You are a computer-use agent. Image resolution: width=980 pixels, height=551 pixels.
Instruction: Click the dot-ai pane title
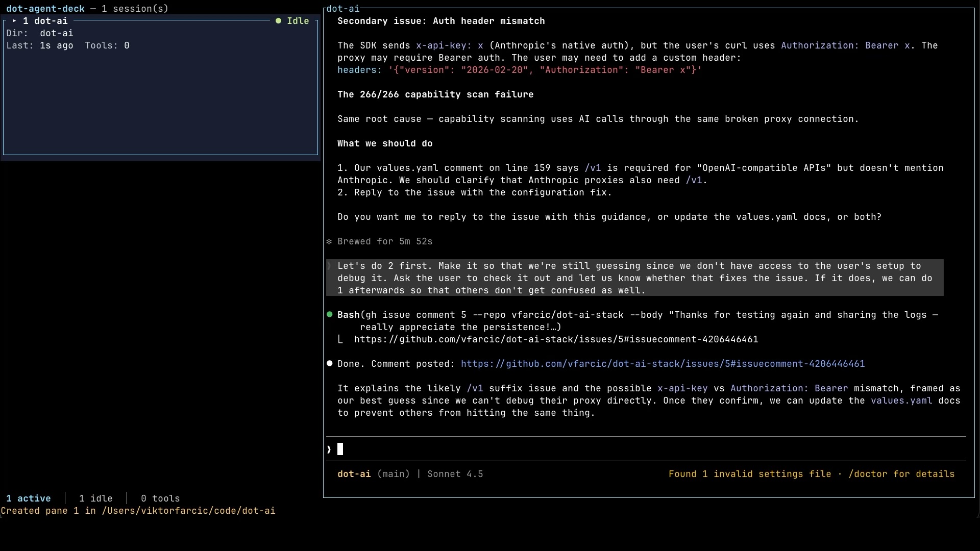pyautogui.click(x=343, y=9)
